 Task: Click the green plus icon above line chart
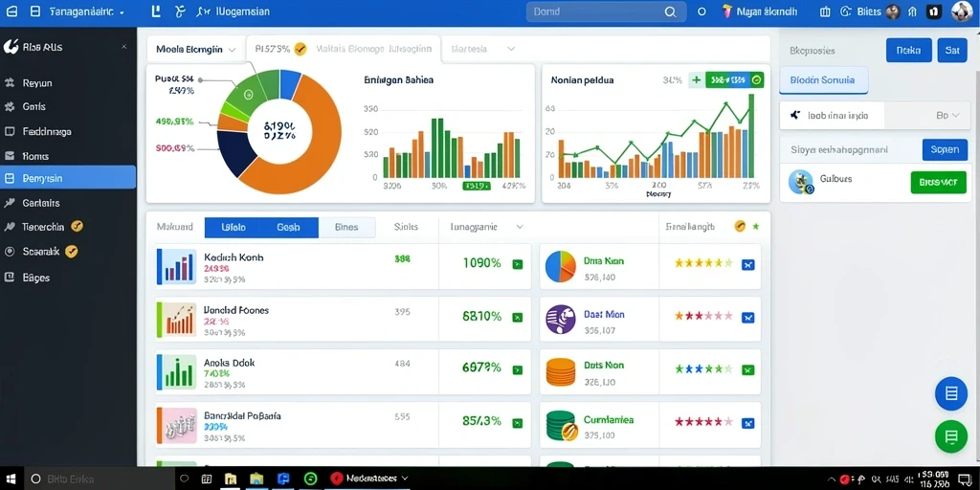(x=696, y=80)
